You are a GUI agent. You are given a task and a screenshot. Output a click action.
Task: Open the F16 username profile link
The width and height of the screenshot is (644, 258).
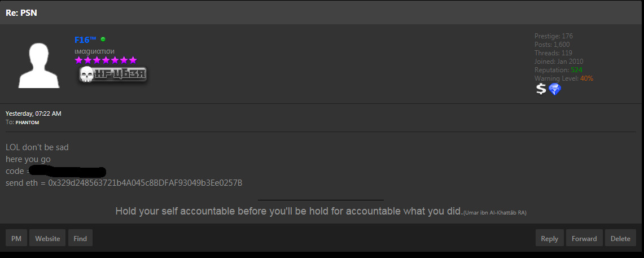click(85, 40)
